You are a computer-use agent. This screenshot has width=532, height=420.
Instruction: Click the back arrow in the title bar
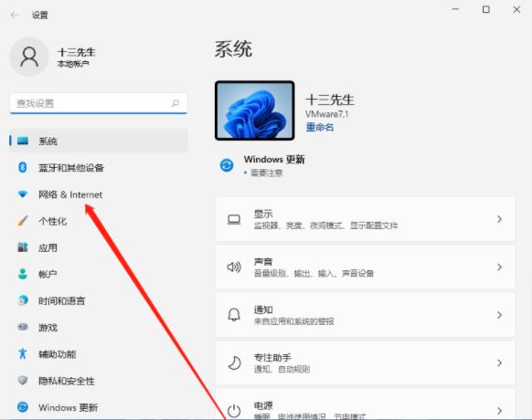pos(15,15)
